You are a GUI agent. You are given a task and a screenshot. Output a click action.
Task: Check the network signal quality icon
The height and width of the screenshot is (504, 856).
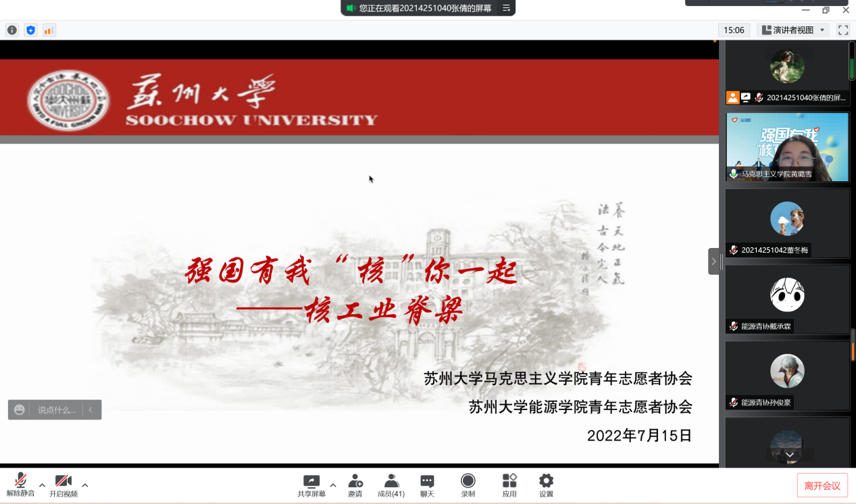[49, 30]
